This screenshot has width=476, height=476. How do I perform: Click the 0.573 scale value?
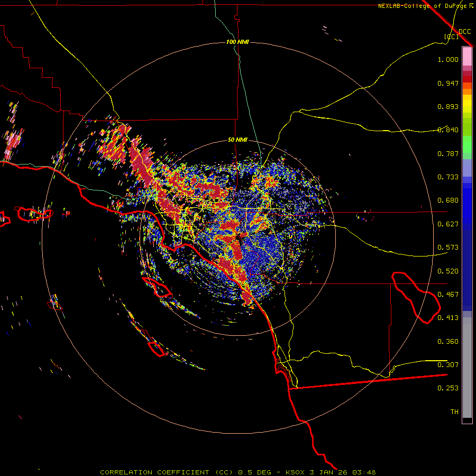point(448,248)
